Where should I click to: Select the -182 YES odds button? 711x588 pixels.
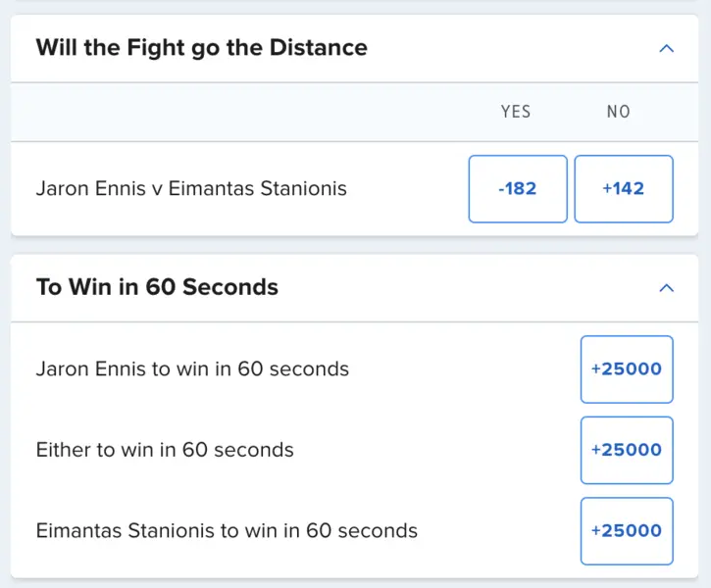[518, 188]
